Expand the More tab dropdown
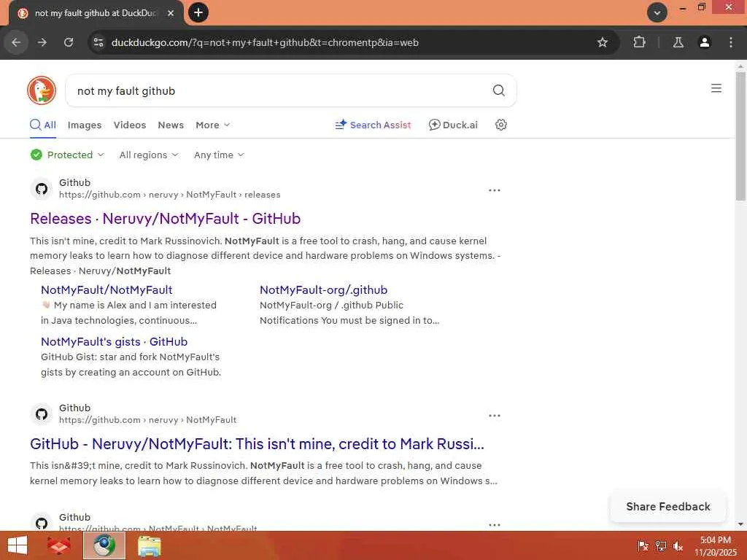 212,125
